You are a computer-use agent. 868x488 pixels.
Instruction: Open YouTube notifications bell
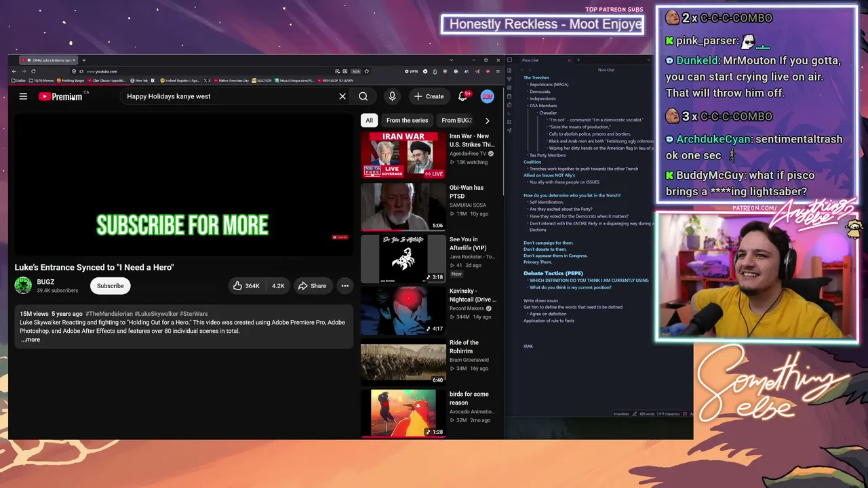click(463, 96)
